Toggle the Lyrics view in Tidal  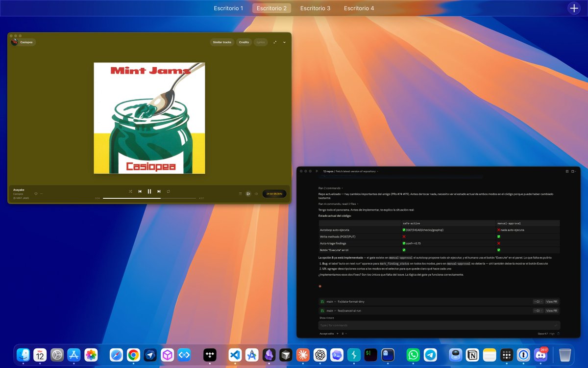click(260, 42)
